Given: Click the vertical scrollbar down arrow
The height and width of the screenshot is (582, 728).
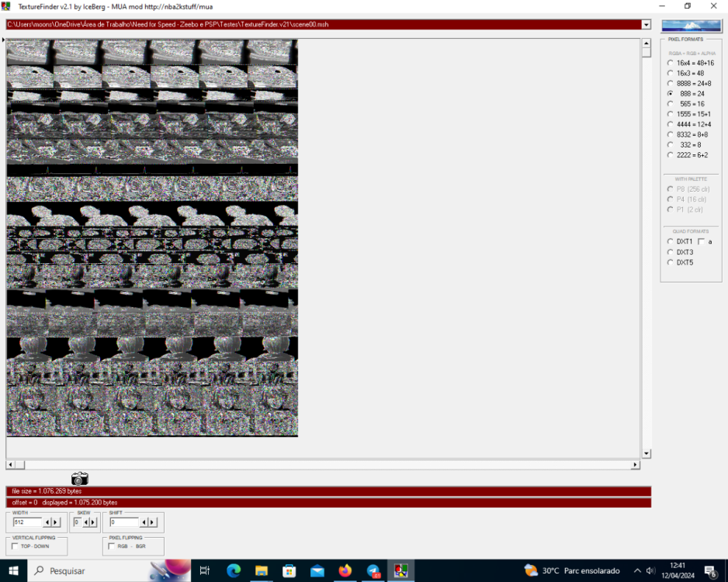Looking at the screenshot, I should [x=646, y=454].
